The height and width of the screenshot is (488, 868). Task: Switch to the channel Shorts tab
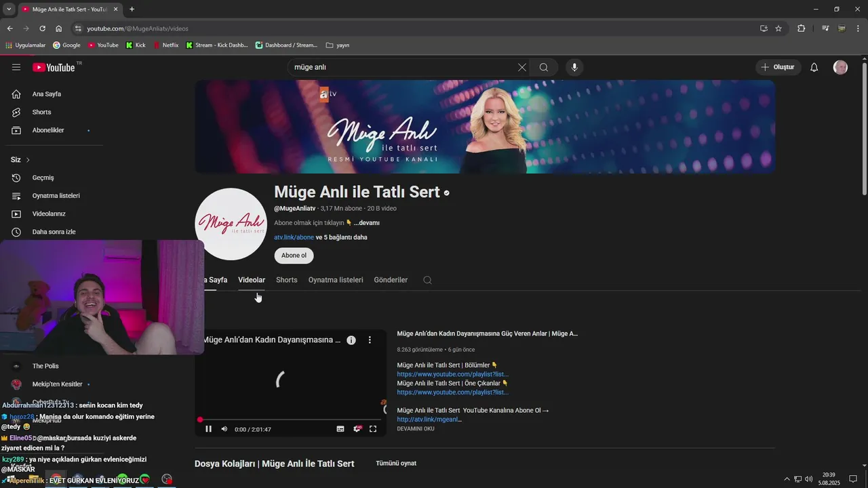click(286, 280)
